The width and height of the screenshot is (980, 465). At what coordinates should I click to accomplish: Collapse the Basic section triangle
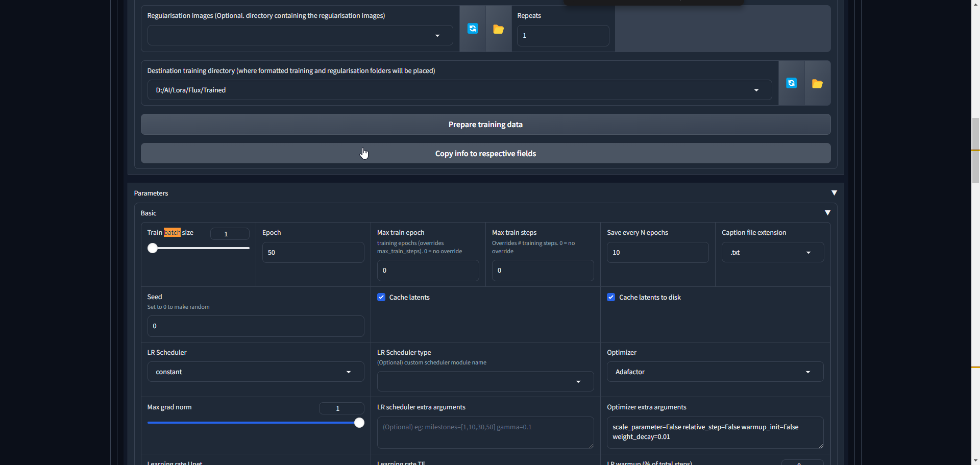coord(827,213)
